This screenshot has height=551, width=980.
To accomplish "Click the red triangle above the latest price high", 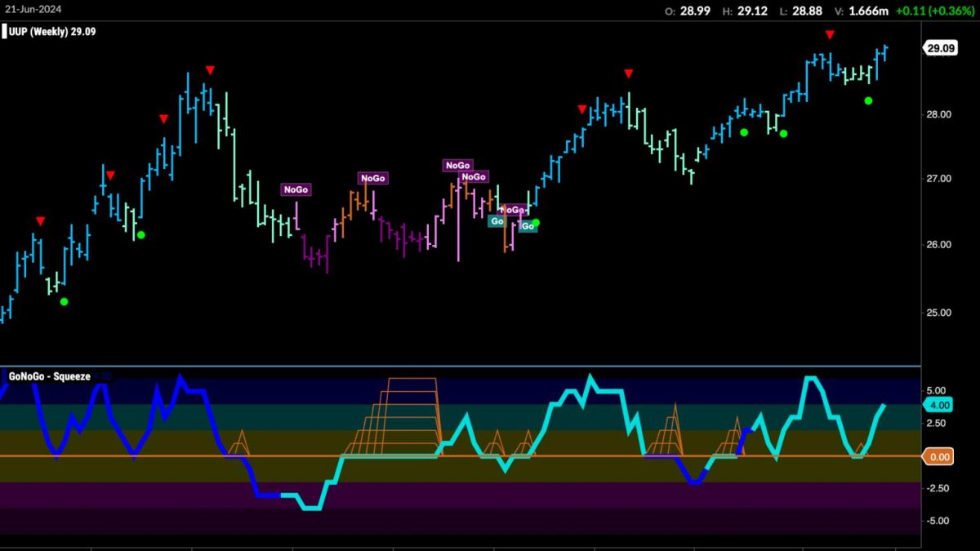I will tap(830, 34).
